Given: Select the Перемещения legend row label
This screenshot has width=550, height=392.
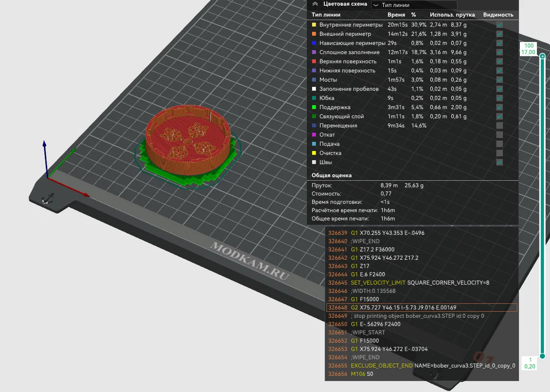Looking at the screenshot, I should click(338, 126).
